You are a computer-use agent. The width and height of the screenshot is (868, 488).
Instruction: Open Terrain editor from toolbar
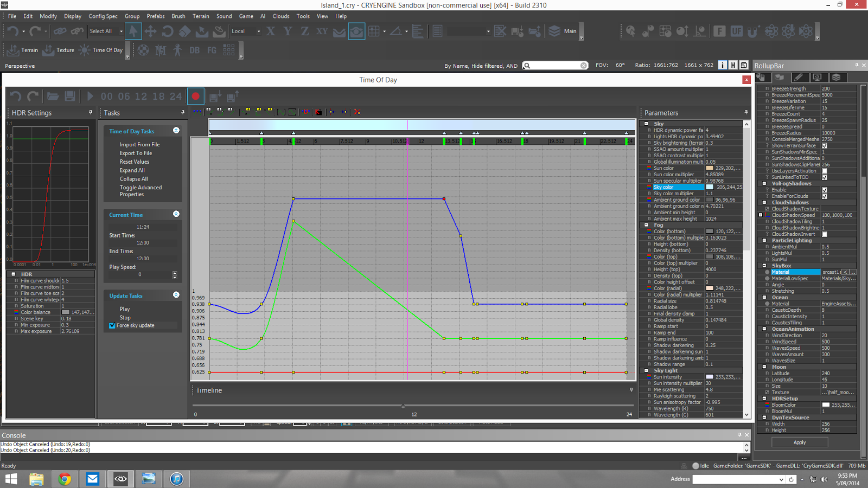[x=23, y=50]
